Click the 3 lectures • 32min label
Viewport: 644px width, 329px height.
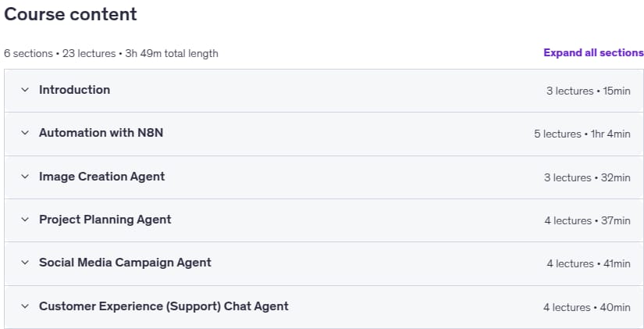pyautogui.click(x=587, y=177)
